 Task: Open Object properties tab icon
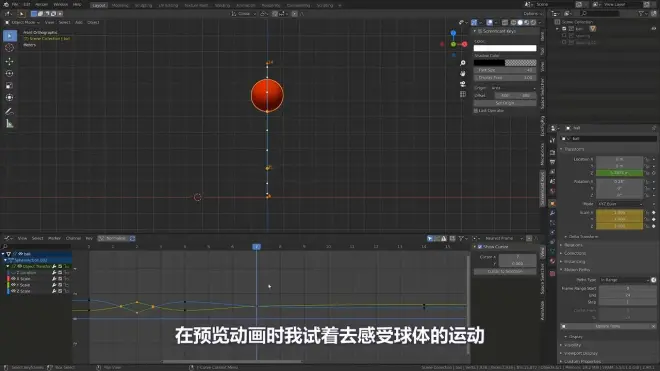[x=553, y=204]
